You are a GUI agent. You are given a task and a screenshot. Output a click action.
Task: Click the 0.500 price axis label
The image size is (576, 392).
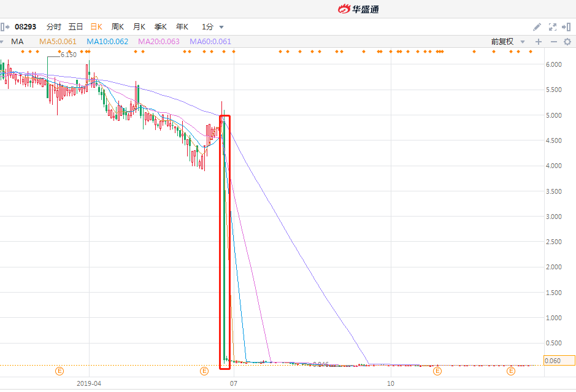tap(553, 343)
